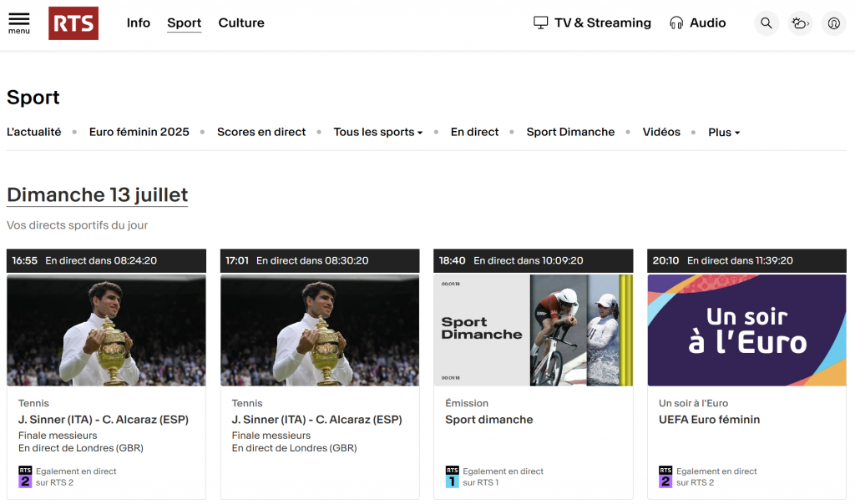855x504 pixels.
Task: Go to RTS home via logo
Action: 73,23
